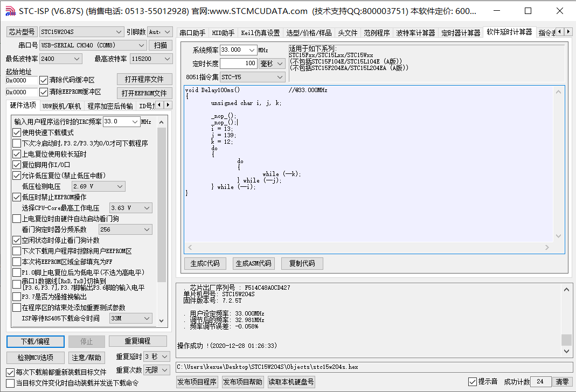Open the 芯片型号 chip model dropdown
This screenshot has height=392, width=576.
(x=119, y=32)
